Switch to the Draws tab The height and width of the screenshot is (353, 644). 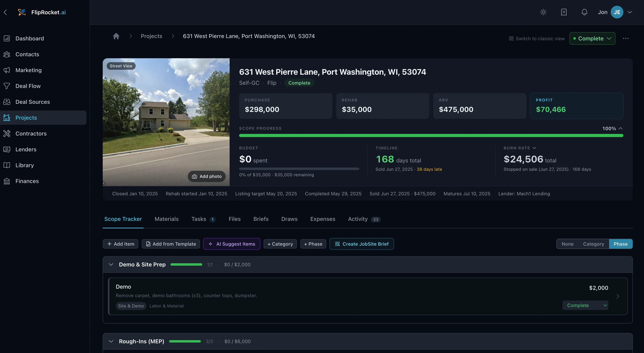tap(289, 219)
